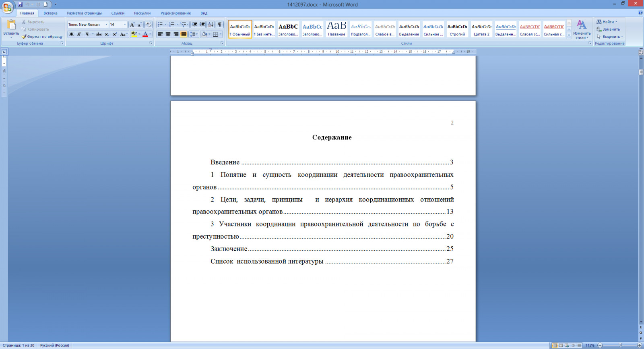Increase font size with grow font icon

[x=132, y=25]
